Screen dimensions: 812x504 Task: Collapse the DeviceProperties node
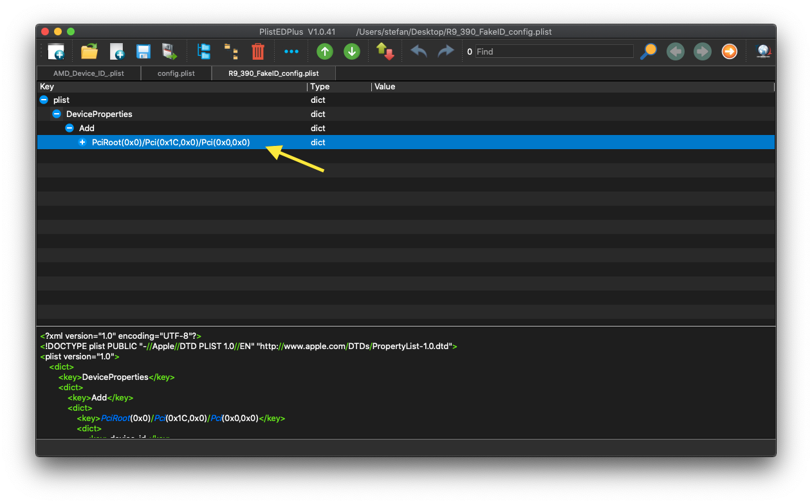coord(57,114)
